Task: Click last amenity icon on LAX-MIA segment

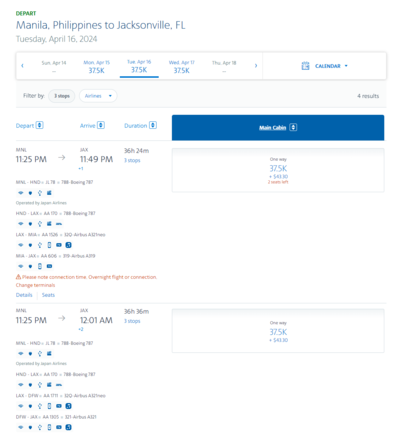Action: tap(68, 245)
